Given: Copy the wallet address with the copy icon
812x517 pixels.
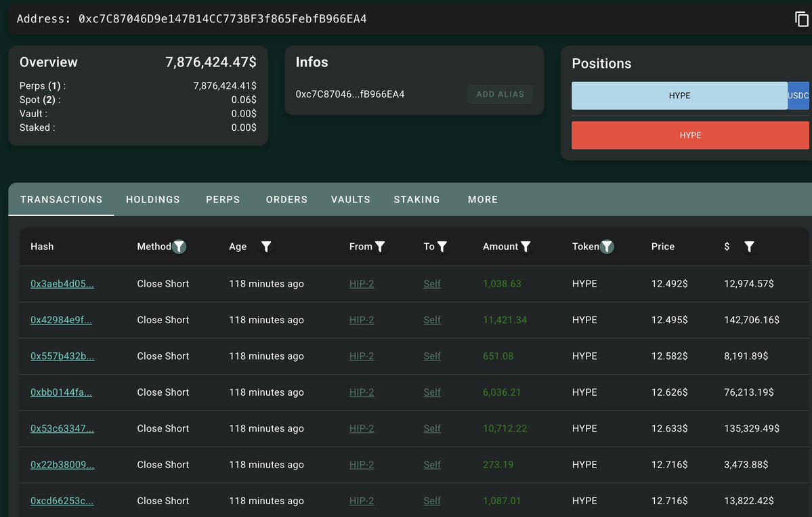Looking at the screenshot, I should click(801, 19).
